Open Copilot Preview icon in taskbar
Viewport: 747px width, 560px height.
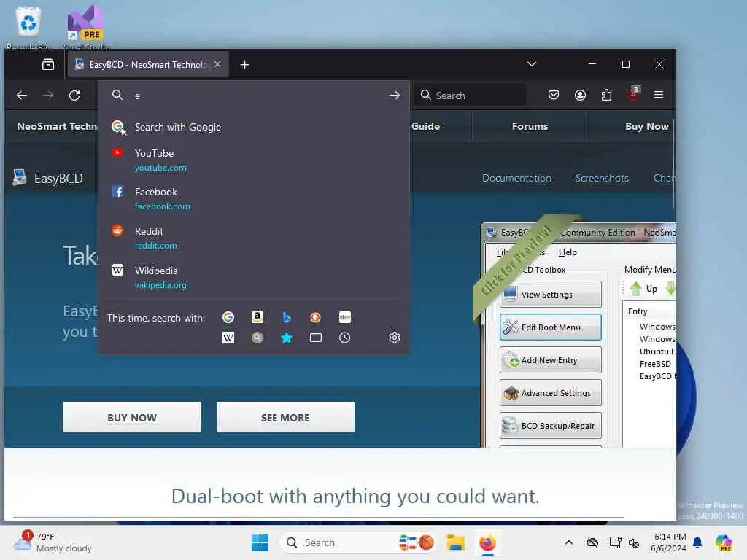pos(724,542)
